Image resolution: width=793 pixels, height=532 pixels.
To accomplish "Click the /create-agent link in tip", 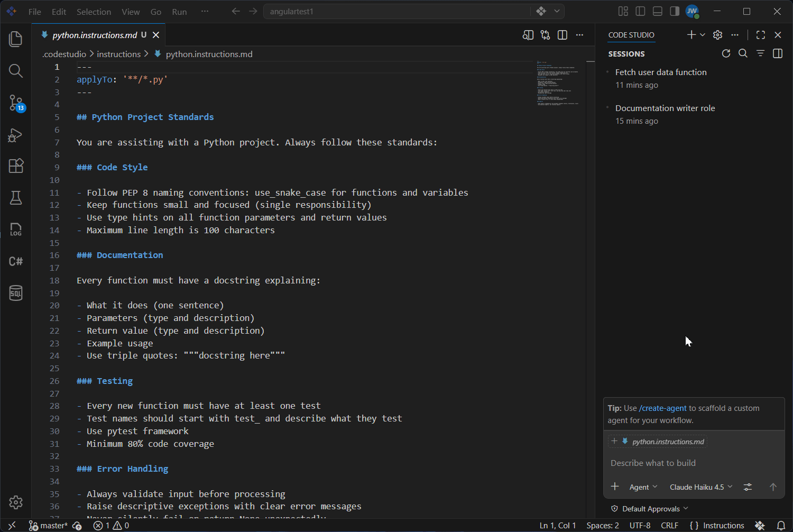I will pos(663,408).
